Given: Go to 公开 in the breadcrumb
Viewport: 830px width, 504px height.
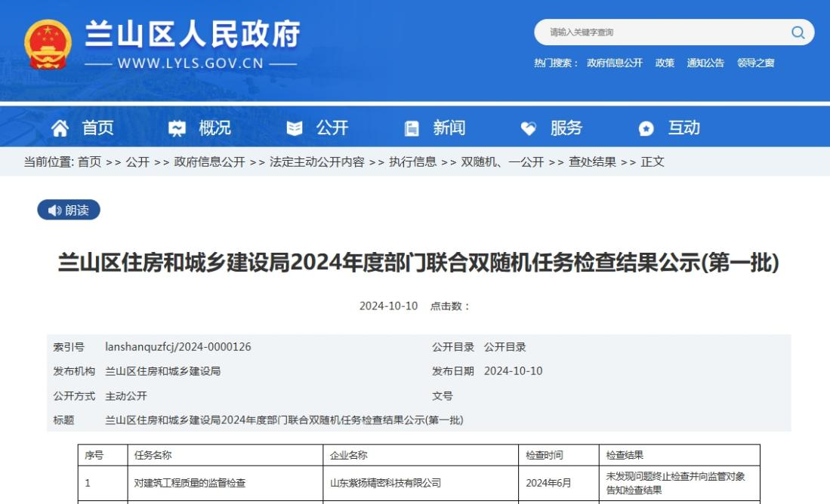Looking at the screenshot, I should click(x=137, y=161).
